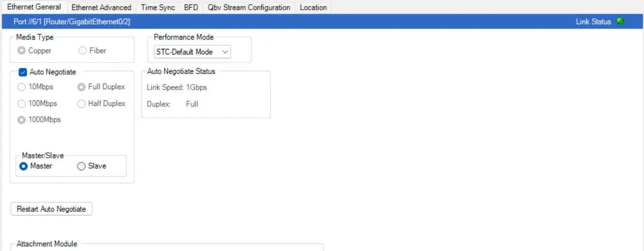Select the 10Mbps speed option
Viewport: 644px width, 251px height.
(x=21, y=87)
